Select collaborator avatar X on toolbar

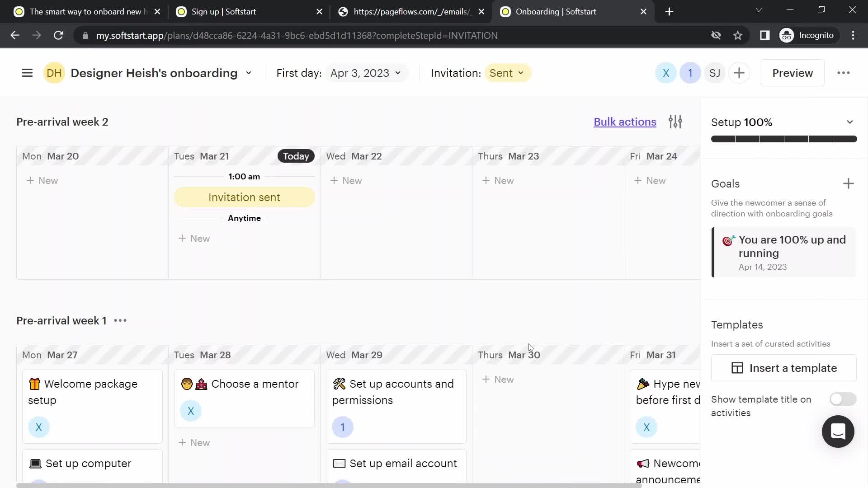pyautogui.click(x=665, y=73)
